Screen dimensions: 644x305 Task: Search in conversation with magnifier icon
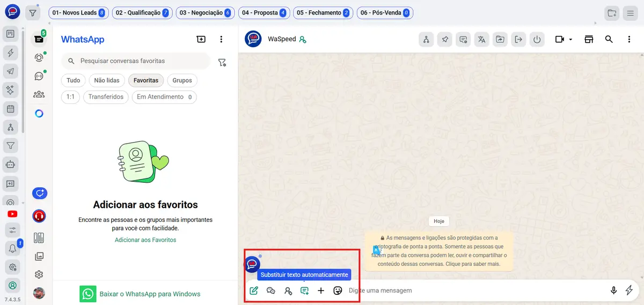(609, 39)
